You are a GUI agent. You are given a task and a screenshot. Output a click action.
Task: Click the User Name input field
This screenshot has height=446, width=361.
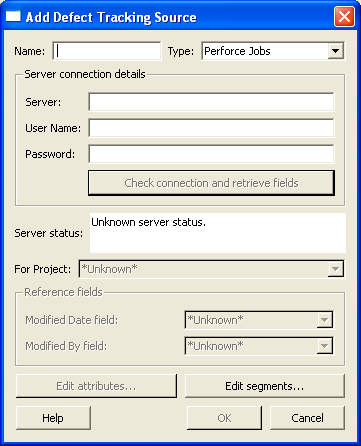pos(211,128)
